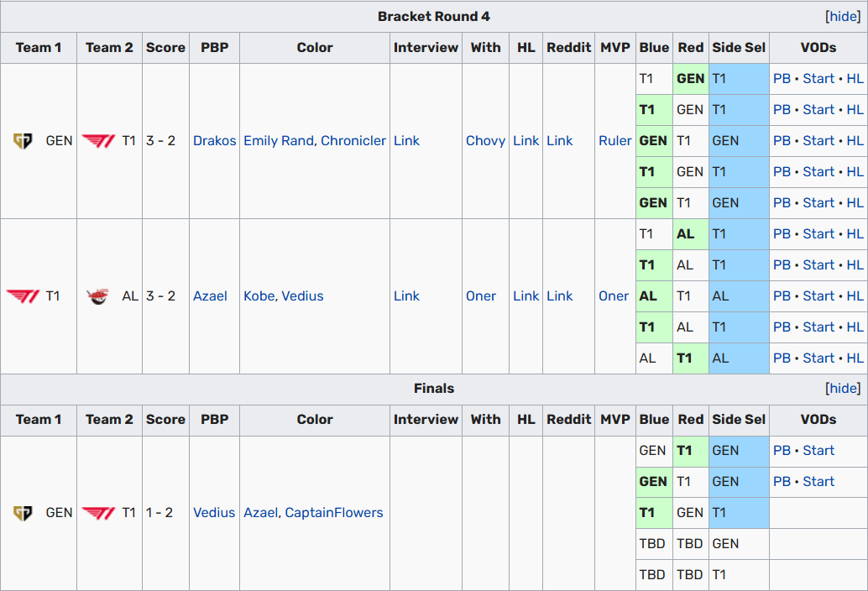Click the Finals score 1 - 2
868x591 pixels.
pyautogui.click(x=159, y=513)
